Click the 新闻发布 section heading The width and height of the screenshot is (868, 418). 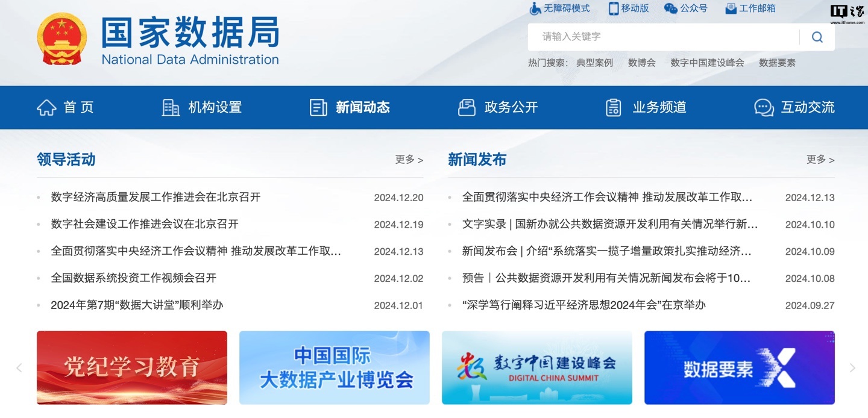coord(477,160)
